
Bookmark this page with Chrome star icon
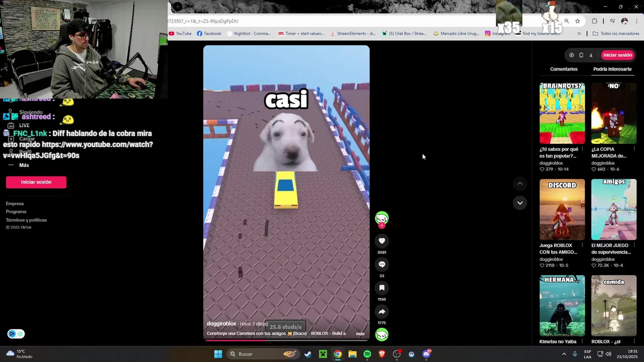(578, 21)
